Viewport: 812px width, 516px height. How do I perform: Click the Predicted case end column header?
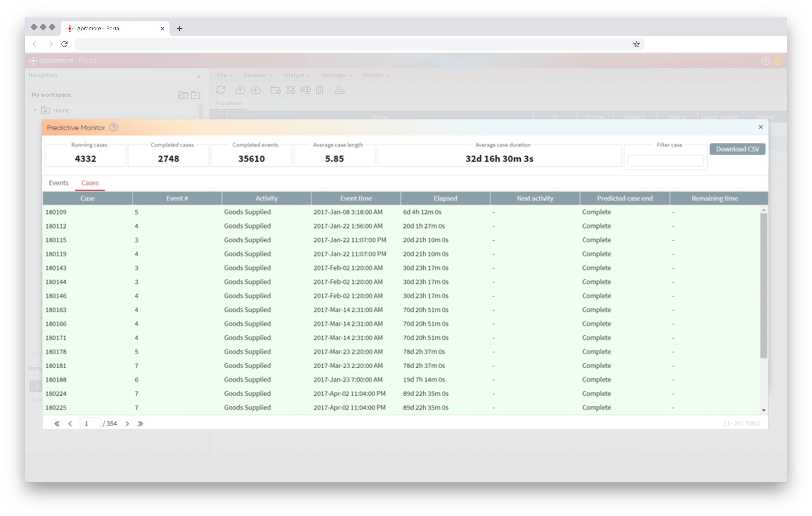(x=624, y=198)
